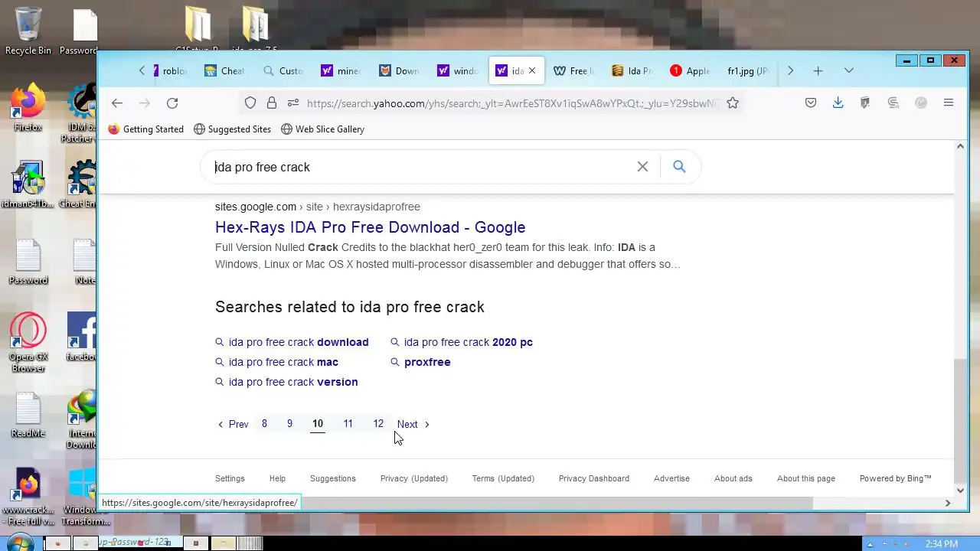Viewport: 980px width, 551px height.
Task: Switch to the 'Down' tab
Action: (400, 71)
